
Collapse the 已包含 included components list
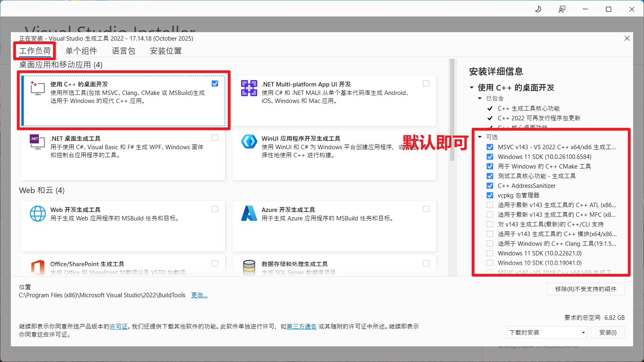(x=480, y=99)
